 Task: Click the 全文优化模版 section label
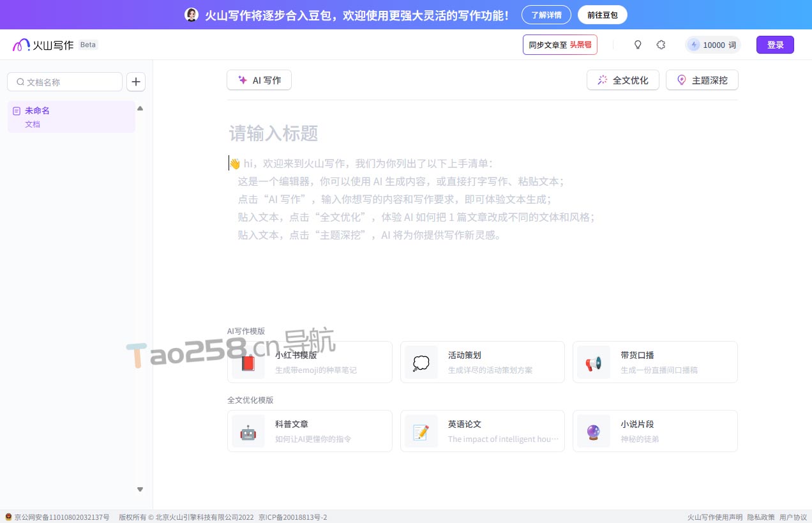[x=250, y=400]
